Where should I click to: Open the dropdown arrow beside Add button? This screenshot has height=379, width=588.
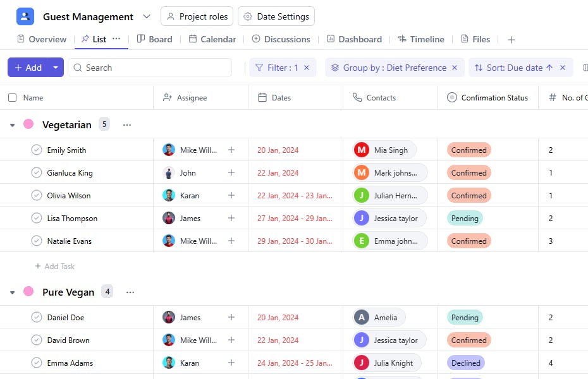56,68
